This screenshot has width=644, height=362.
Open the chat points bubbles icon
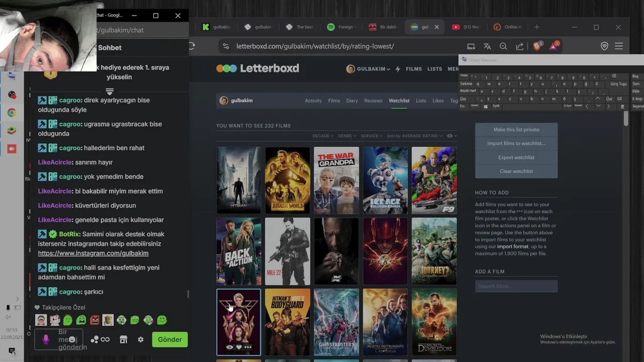pyautogui.click(x=95, y=339)
